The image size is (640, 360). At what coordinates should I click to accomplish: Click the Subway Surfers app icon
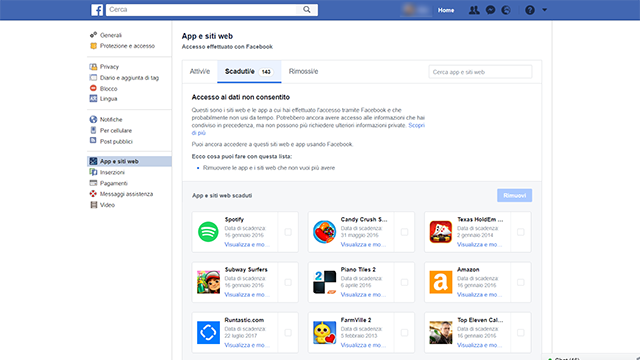[x=208, y=282]
